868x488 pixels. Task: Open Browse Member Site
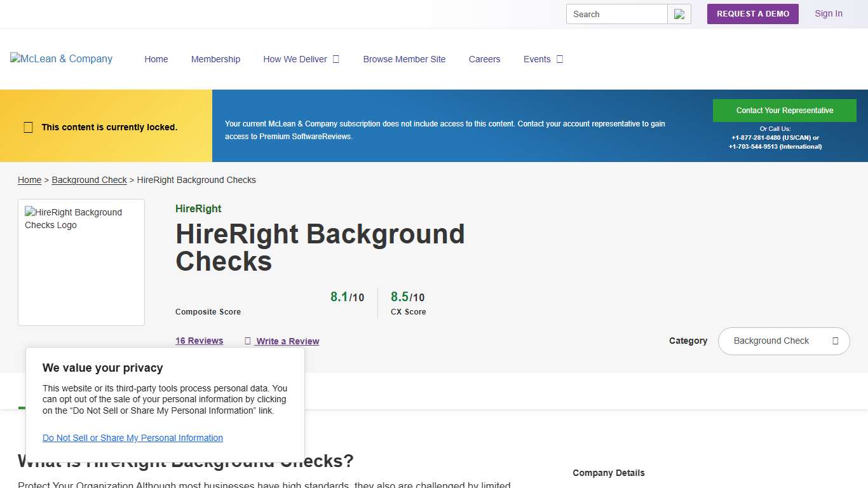[404, 59]
